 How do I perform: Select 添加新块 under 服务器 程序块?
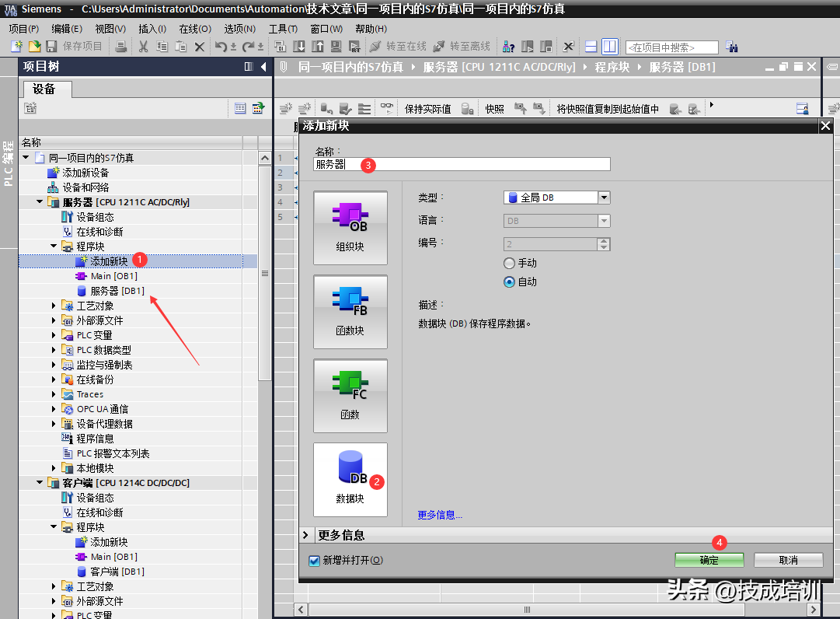click(109, 261)
